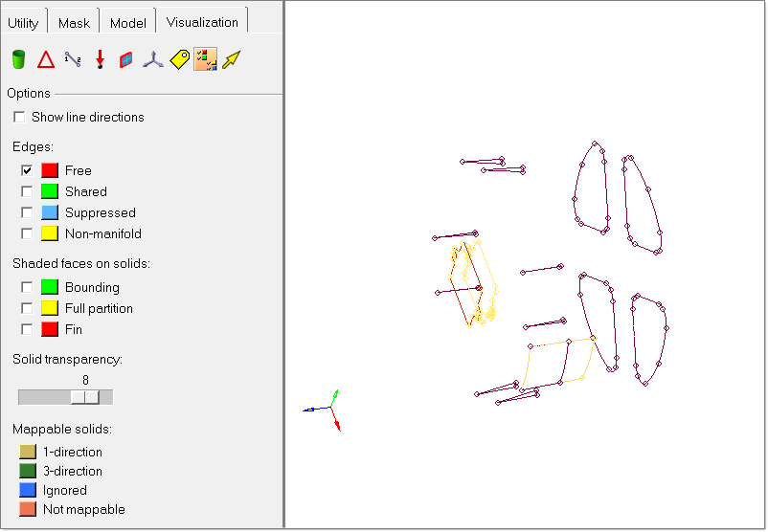The image size is (768, 532).
Task: Enable the Fin shaded faces checkbox
Action: pos(27,329)
